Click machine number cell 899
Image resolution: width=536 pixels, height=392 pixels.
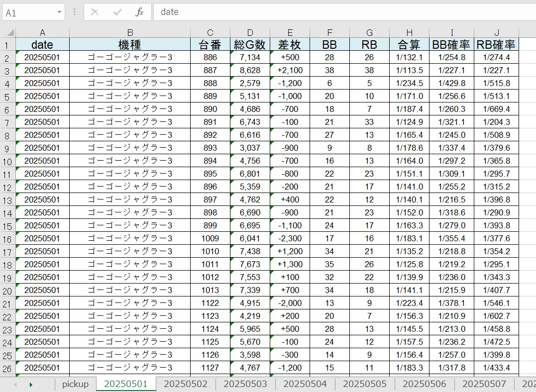coord(210,225)
